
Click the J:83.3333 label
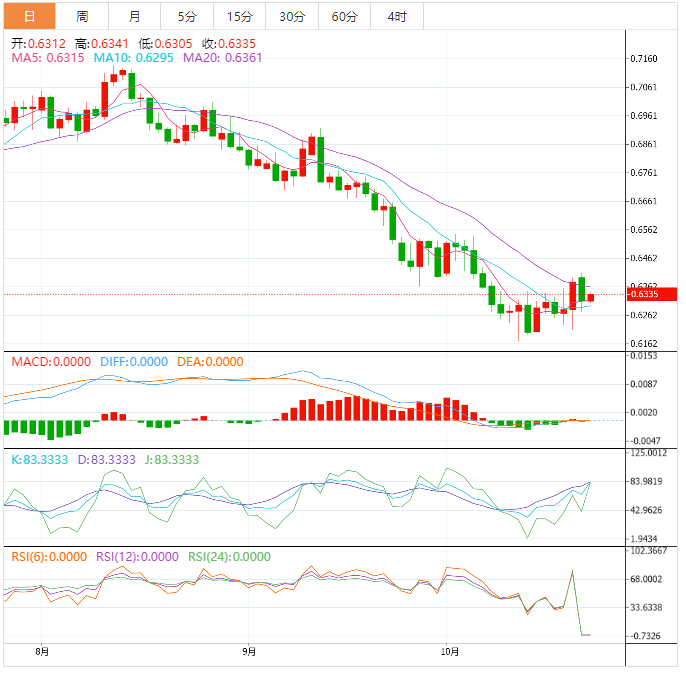point(172,460)
